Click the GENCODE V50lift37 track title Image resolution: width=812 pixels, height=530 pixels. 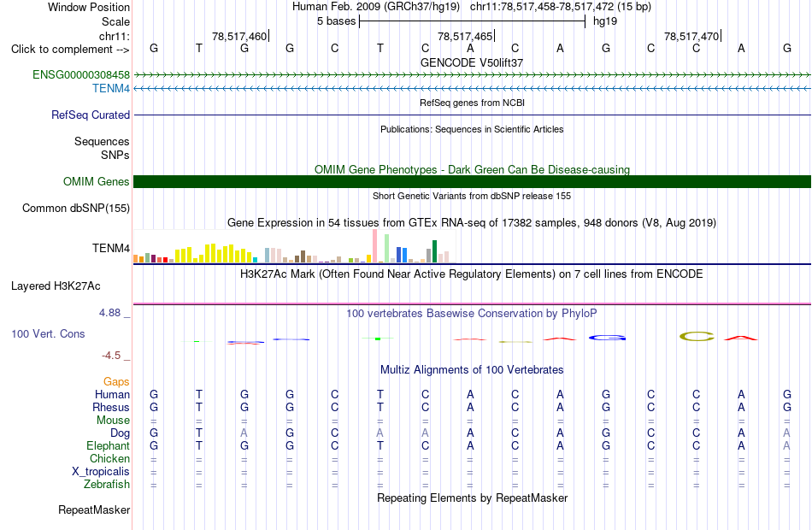point(472,62)
